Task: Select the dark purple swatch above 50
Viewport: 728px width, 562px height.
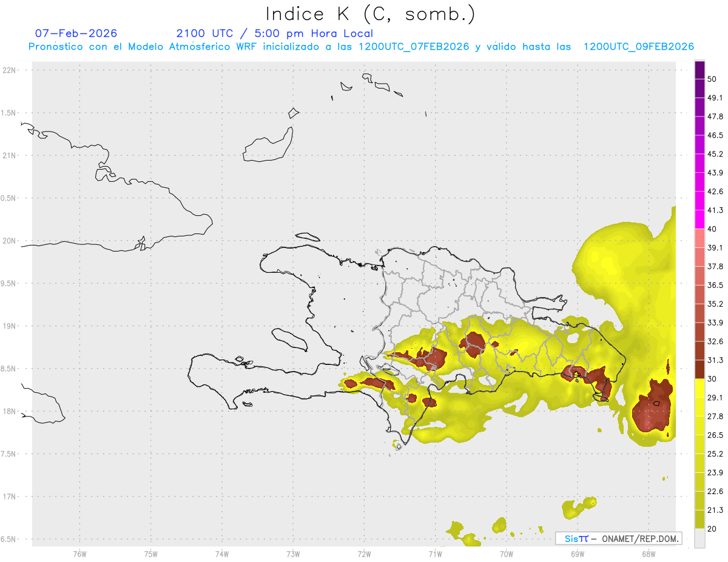Action: click(x=699, y=70)
